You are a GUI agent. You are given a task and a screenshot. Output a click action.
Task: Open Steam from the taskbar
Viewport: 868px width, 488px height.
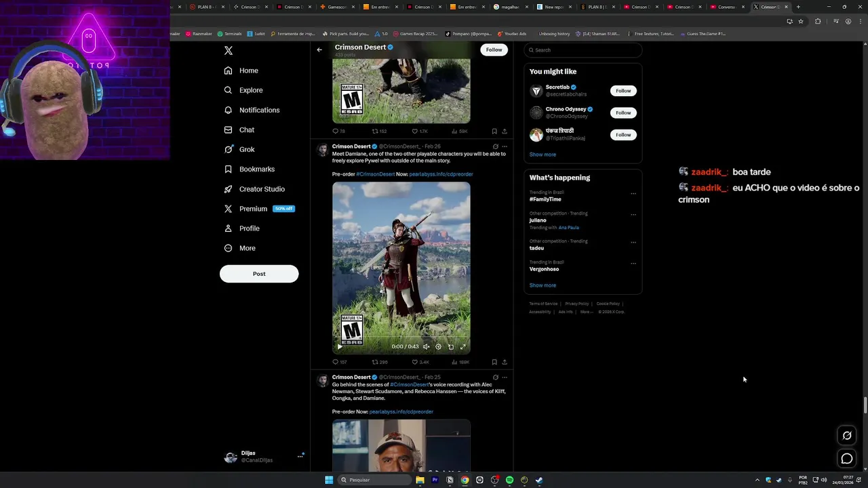539,480
